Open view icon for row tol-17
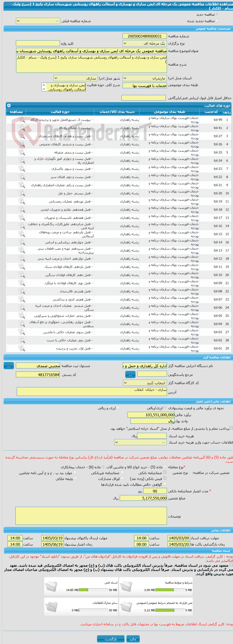 tap(21, 218)
